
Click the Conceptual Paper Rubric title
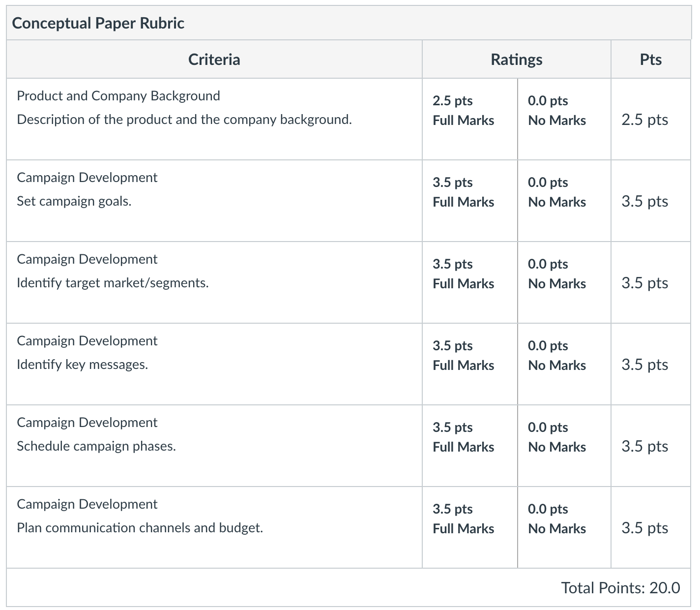pos(98,23)
